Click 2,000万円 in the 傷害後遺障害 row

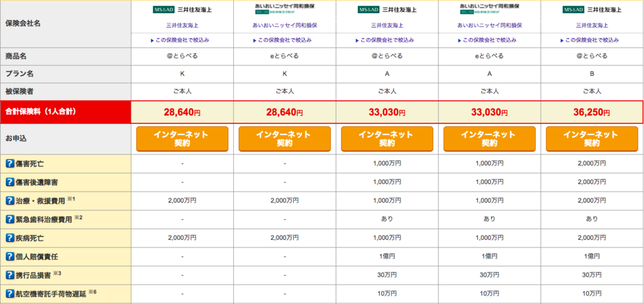pyautogui.click(x=592, y=182)
